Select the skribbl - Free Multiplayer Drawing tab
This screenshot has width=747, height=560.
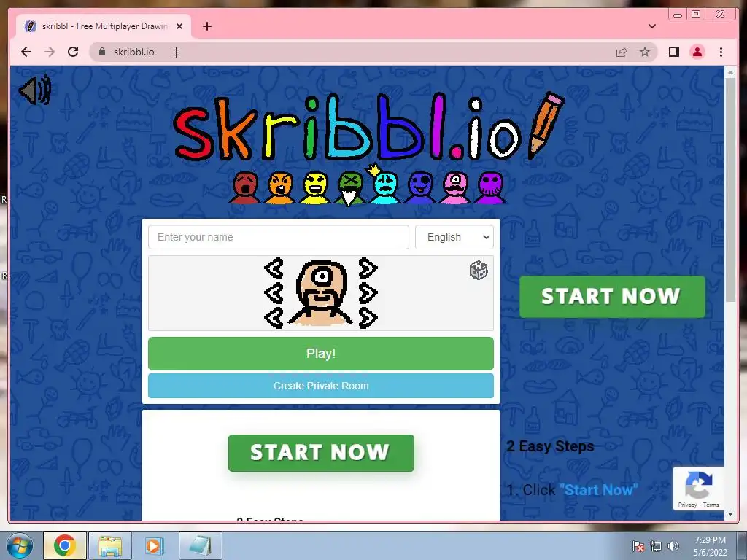104,26
